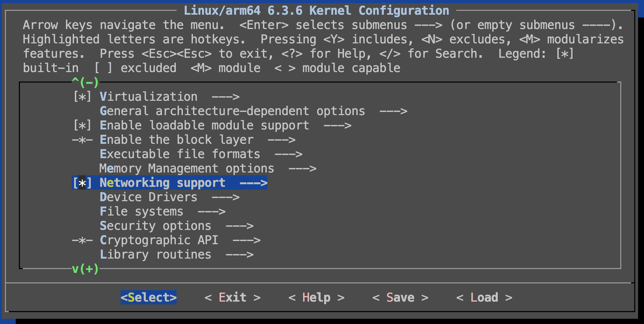Toggle Enable loadable module support checkbox
Screen dimensions: 644x324
82,125
